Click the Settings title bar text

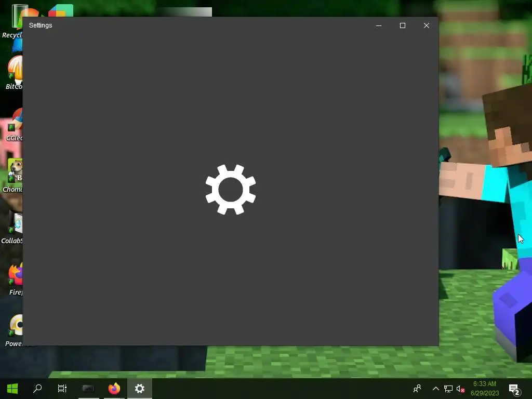pyautogui.click(x=41, y=25)
